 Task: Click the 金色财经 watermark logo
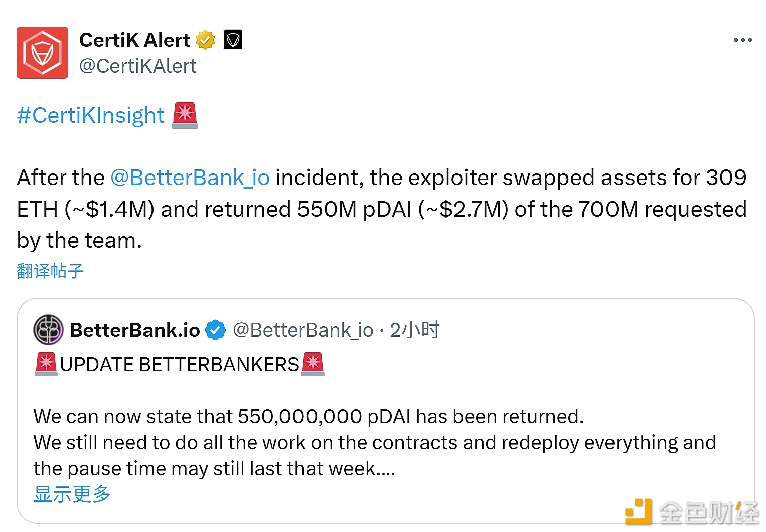692,512
